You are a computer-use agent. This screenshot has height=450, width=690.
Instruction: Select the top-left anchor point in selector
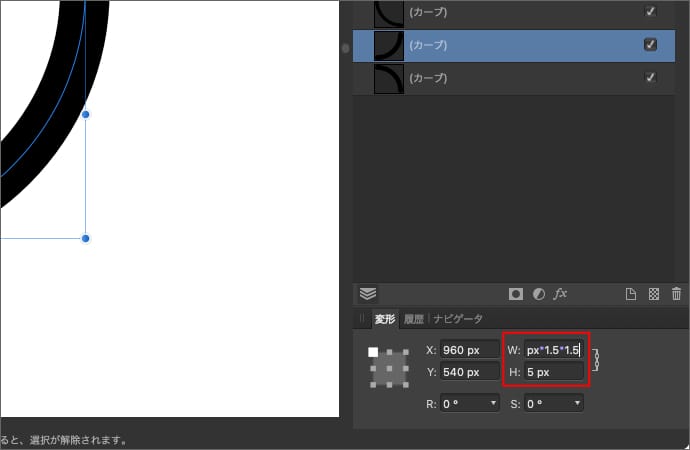pyautogui.click(x=373, y=352)
